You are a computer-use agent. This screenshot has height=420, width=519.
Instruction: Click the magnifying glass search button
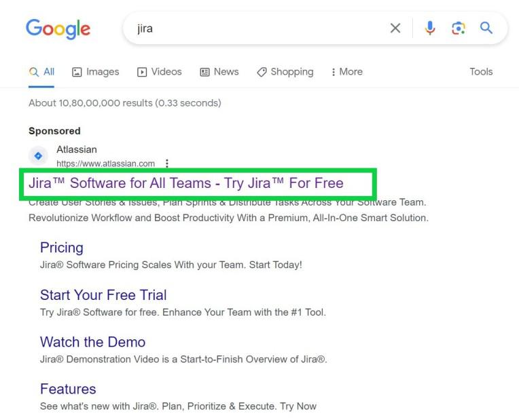pyautogui.click(x=486, y=28)
